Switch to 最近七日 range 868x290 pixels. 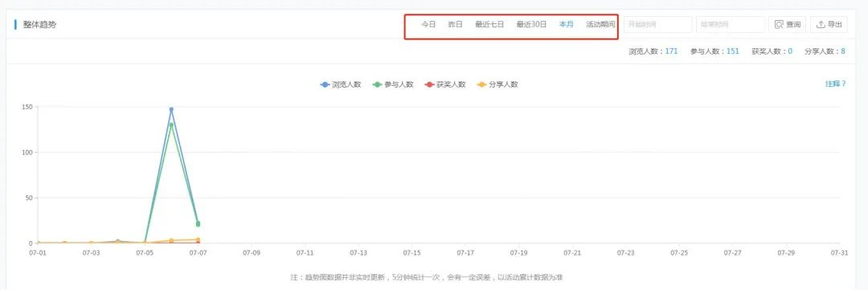click(x=489, y=24)
